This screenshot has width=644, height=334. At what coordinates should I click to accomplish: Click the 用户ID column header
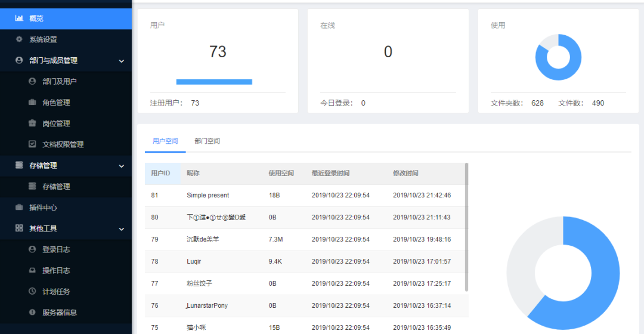pyautogui.click(x=160, y=174)
